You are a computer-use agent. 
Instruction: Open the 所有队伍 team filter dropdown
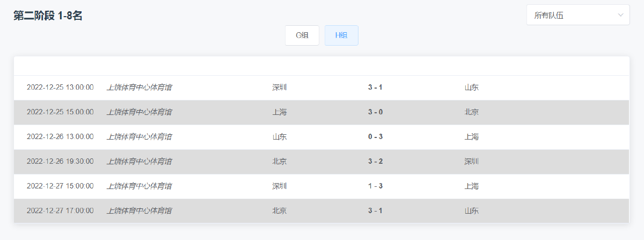578,15
